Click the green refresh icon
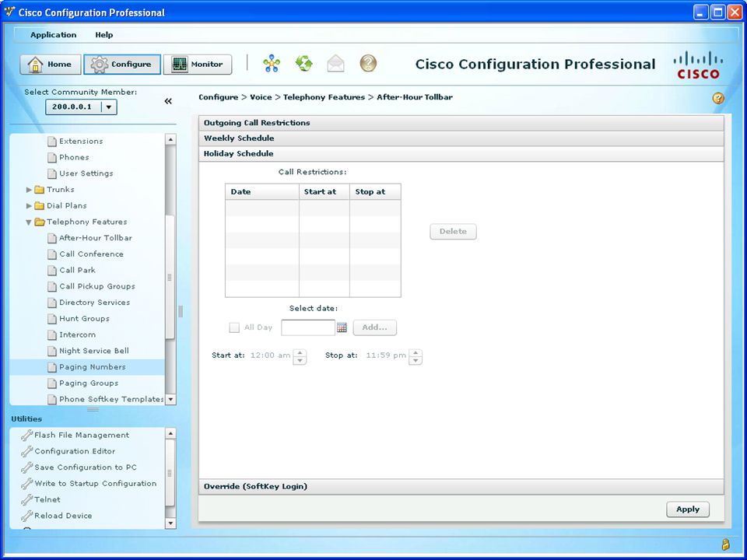The width and height of the screenshot is (747, 560). click(x=304, y=63)
